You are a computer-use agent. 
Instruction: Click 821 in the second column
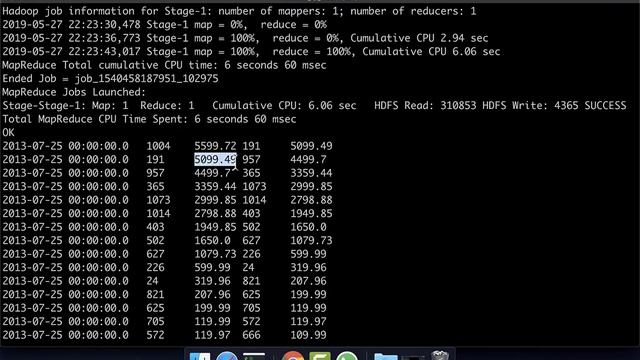(x=156, y=294)
